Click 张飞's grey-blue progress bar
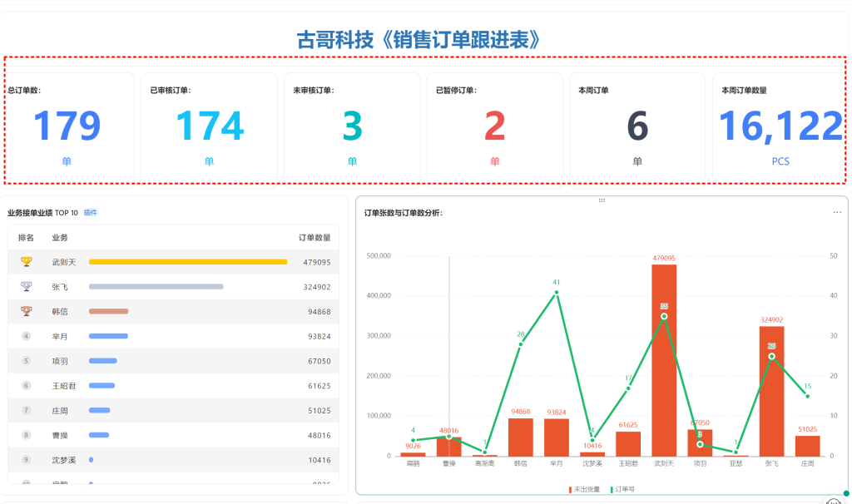Image resolution: width=852 pixels, height=504 pixels. coord(156,287)
